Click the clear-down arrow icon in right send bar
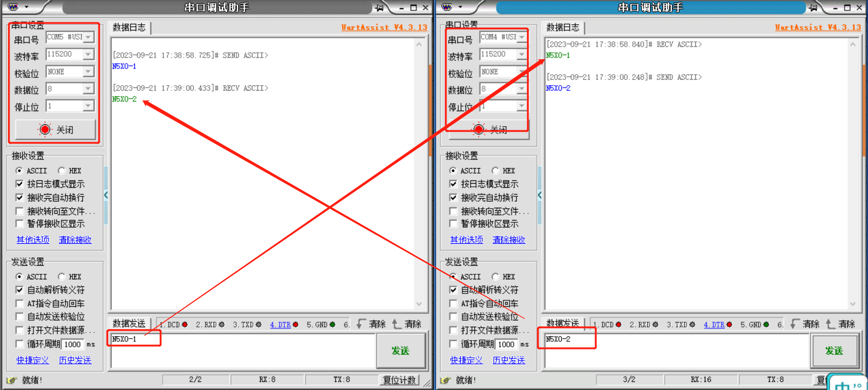 click(795, 324)
